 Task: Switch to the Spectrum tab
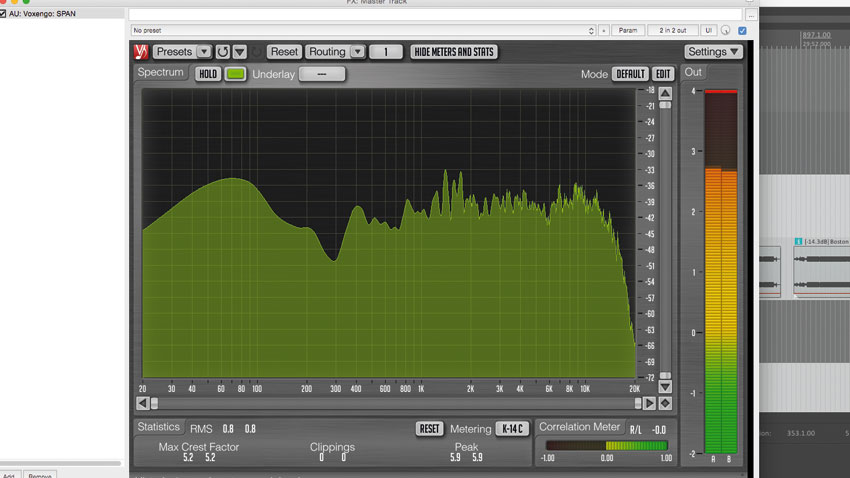click(160, 72)
